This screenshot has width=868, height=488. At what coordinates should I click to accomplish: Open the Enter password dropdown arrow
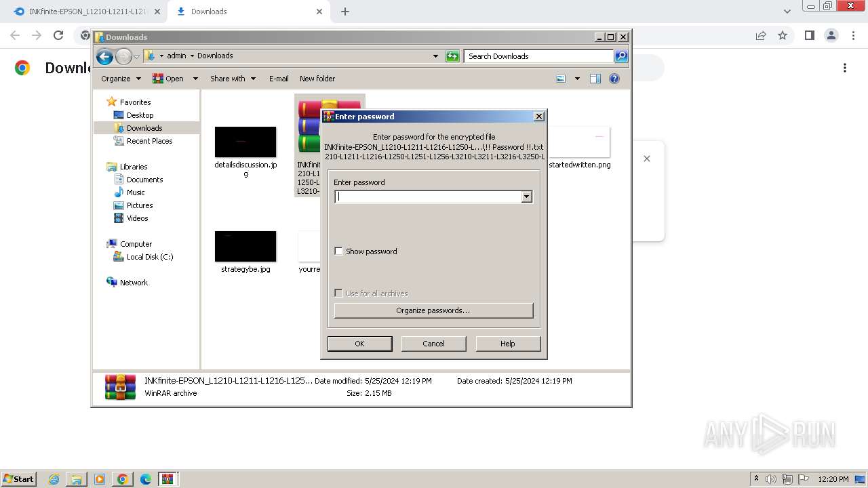[526, 197]
